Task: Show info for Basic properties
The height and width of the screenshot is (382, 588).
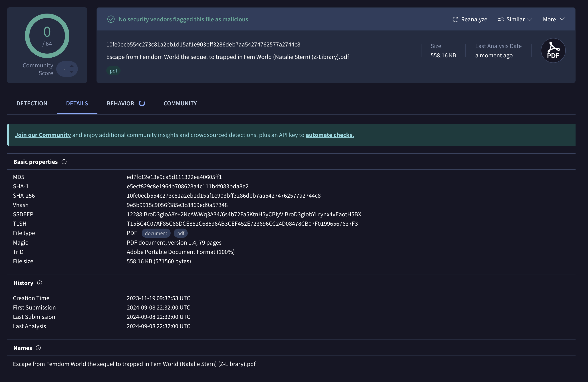Action: point(64,162)
